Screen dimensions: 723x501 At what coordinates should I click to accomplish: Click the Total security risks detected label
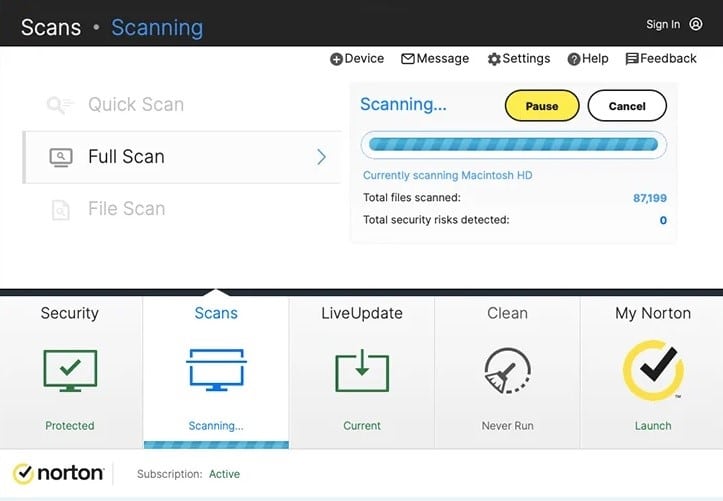[436, 220]
